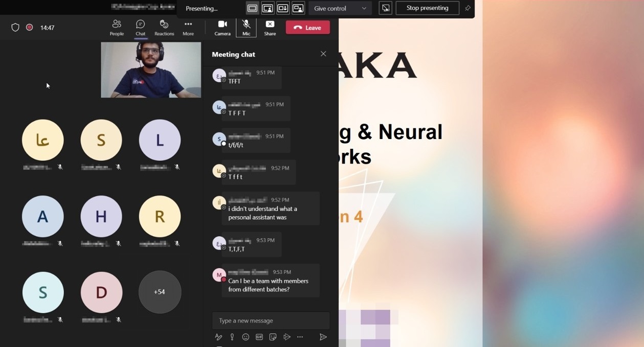This screenshot has width=644, height=347.
Task: Click the presenter's video thumbnail
Action: tap(151, 70)
